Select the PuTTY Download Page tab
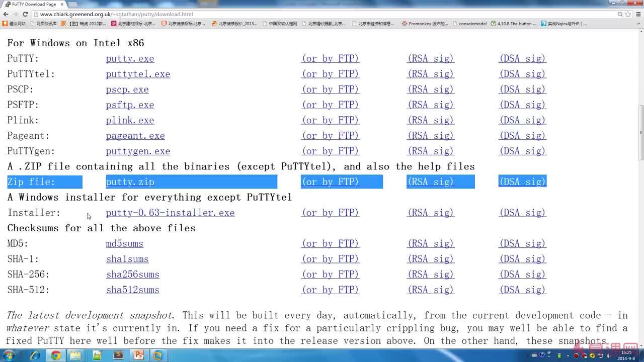The image size is (644, 362). pyautogui.click(x=33, y=4)
